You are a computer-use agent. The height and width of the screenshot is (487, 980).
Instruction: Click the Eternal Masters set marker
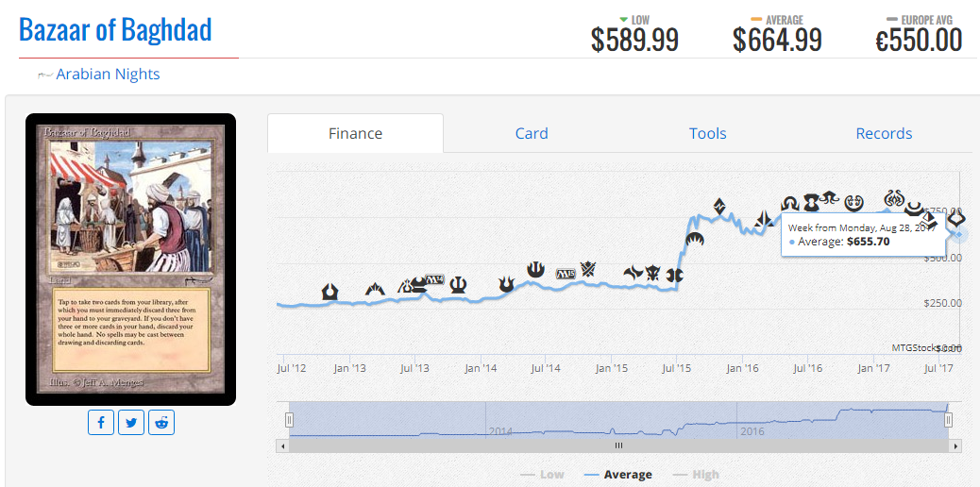pos(811,201)
